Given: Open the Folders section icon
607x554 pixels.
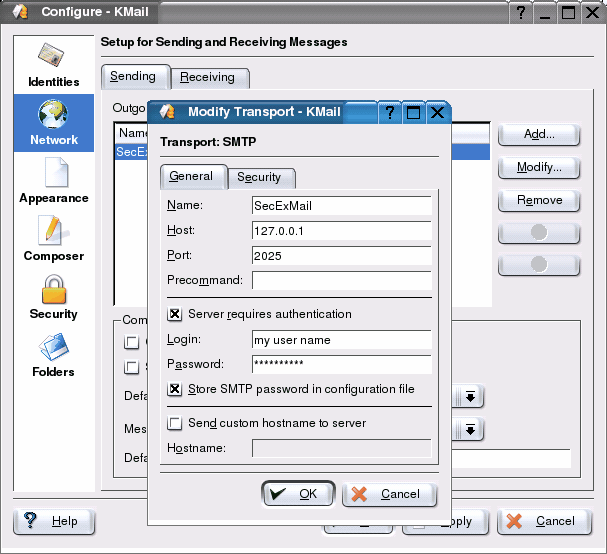Looking at the screenshot, I should pyautogui.click(x=54, y=346).
